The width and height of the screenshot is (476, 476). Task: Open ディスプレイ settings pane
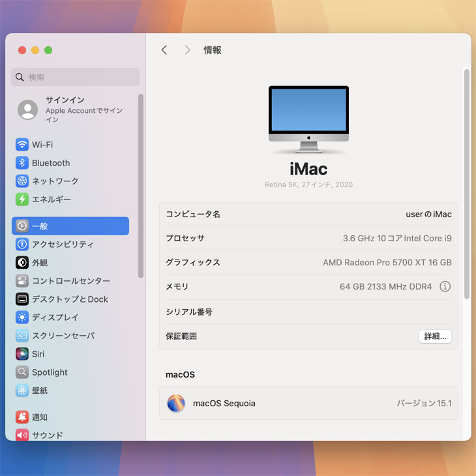pos(55,318)
